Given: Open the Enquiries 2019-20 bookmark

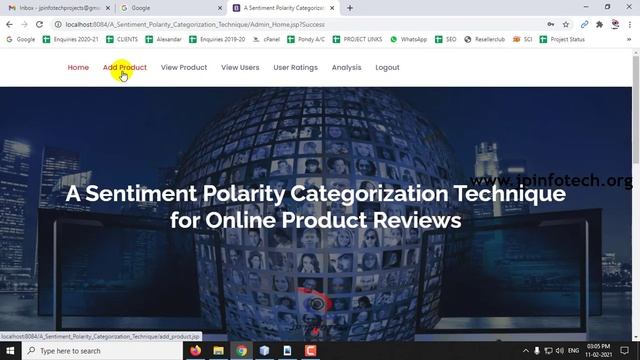Looking at the screenshot, I should pos(217,39).
